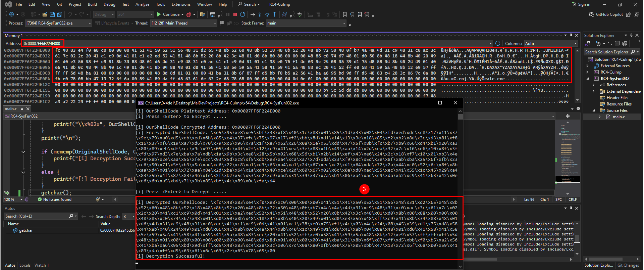Toggle a bookmark with the bookmark icon
This screenshot has width=644, height=270.
(345, 14)
